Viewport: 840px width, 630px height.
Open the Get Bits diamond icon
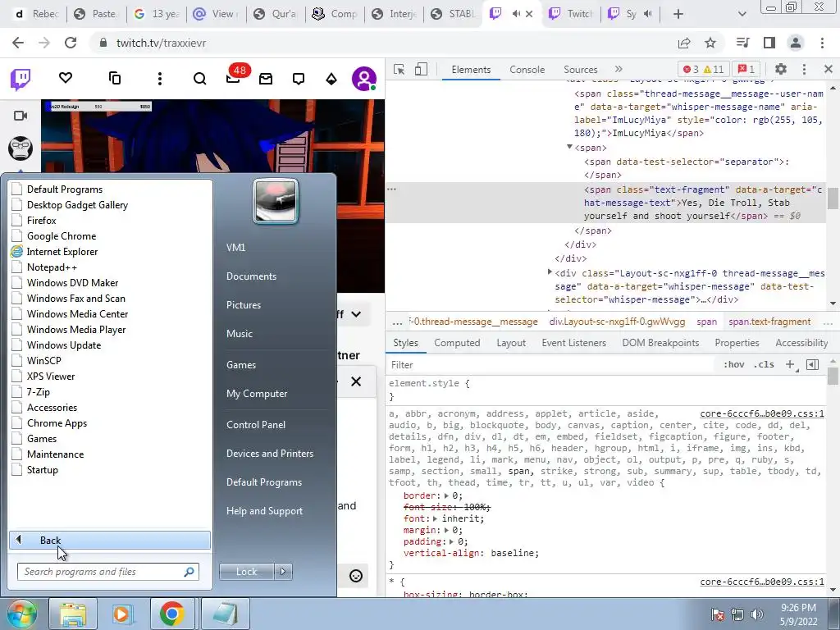pos(331,80)
